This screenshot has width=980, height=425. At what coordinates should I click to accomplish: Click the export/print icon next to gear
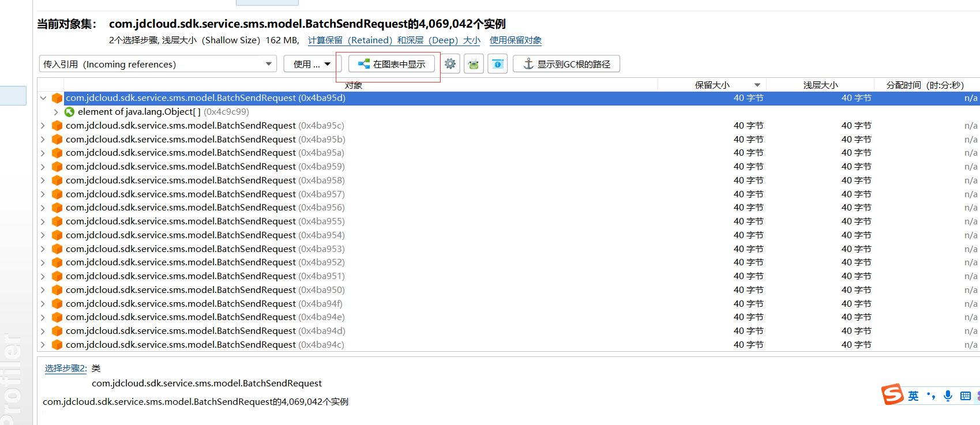tap(474, 64)
